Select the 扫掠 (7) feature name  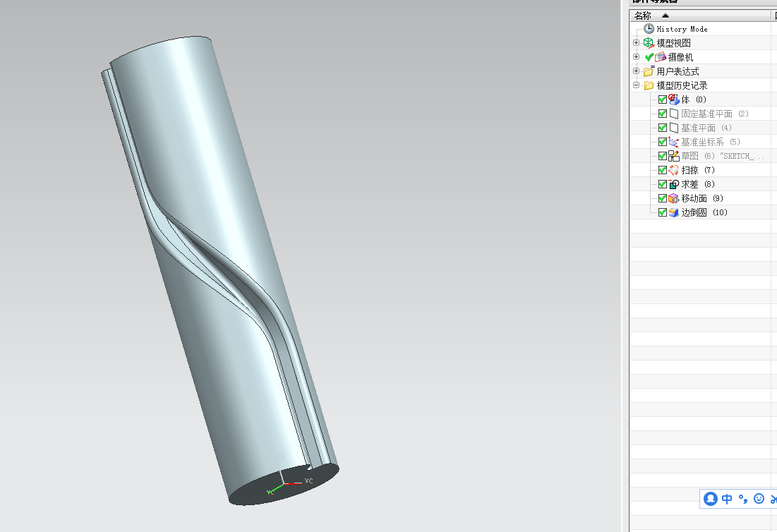[x=698, y=171]
